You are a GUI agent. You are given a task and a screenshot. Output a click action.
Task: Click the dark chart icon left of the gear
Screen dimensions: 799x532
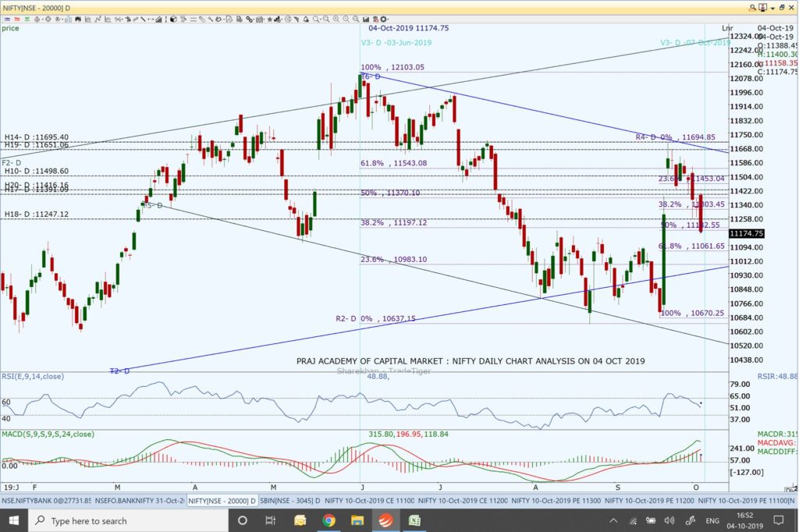[x=366, y=20]
